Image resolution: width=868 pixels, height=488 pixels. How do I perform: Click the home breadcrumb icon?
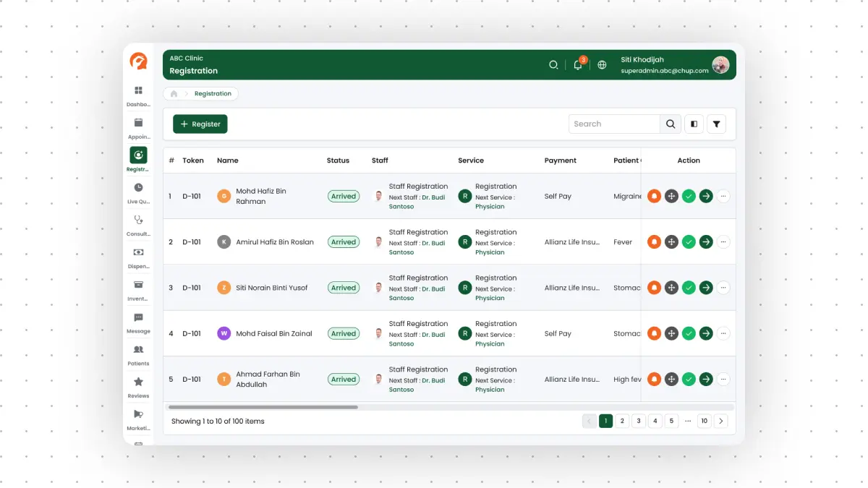(174, 93)
